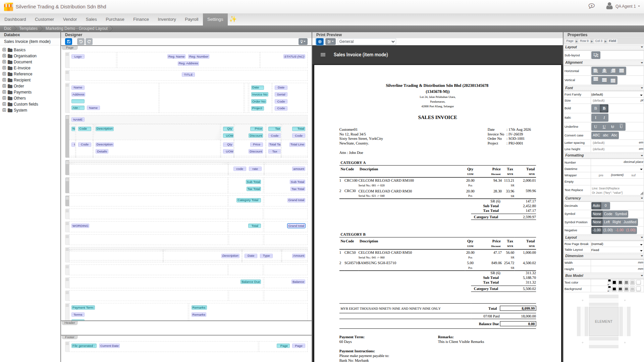This screenshot has height=362, width=644.
Task: Open the Font Family dropdown
Action: pyautogui.click(x=617, y=95)
